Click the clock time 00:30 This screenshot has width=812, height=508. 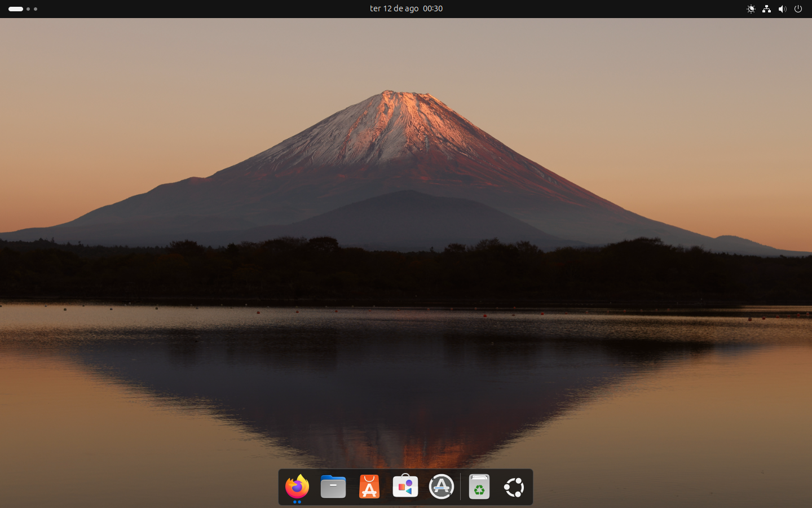point(433,8)
